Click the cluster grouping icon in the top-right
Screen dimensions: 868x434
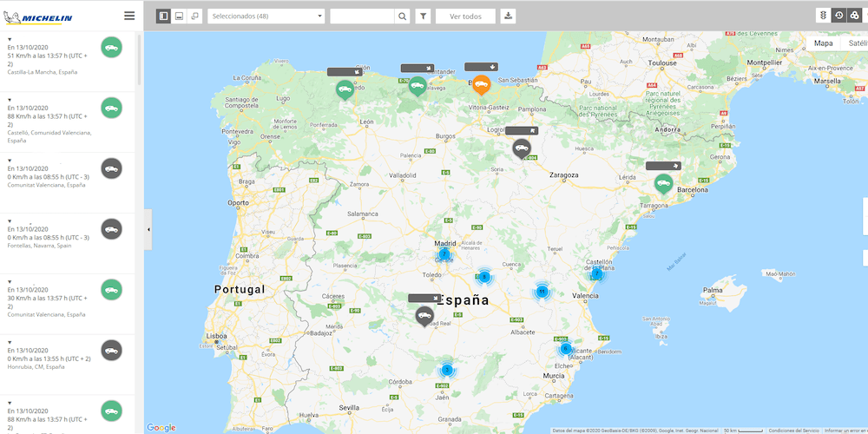pyautogui.click(x=854, y=16)
